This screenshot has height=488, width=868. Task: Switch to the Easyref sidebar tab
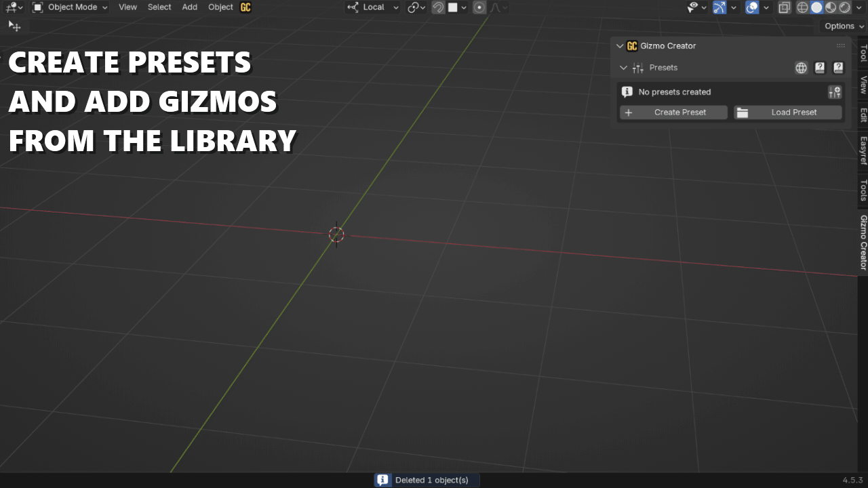863,150
